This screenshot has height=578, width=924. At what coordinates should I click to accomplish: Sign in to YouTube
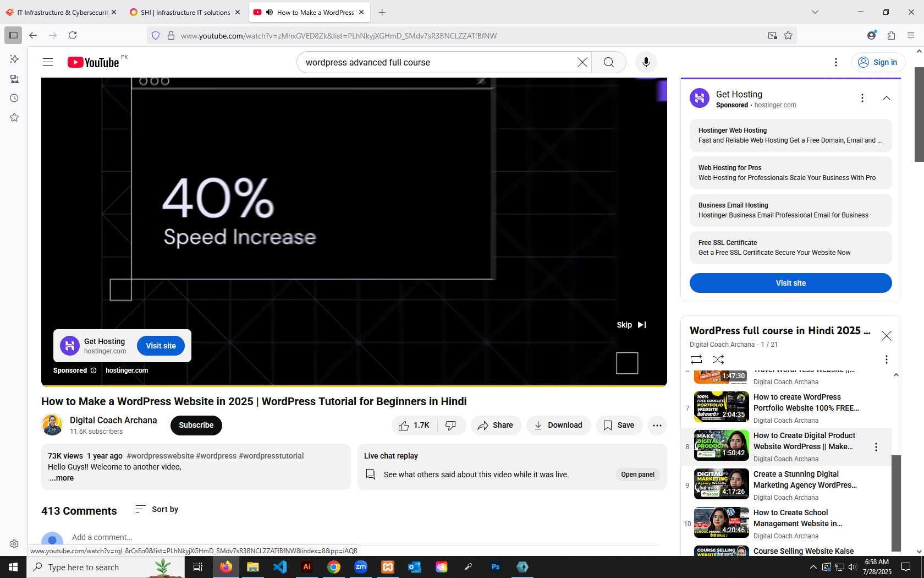point(878,62)
